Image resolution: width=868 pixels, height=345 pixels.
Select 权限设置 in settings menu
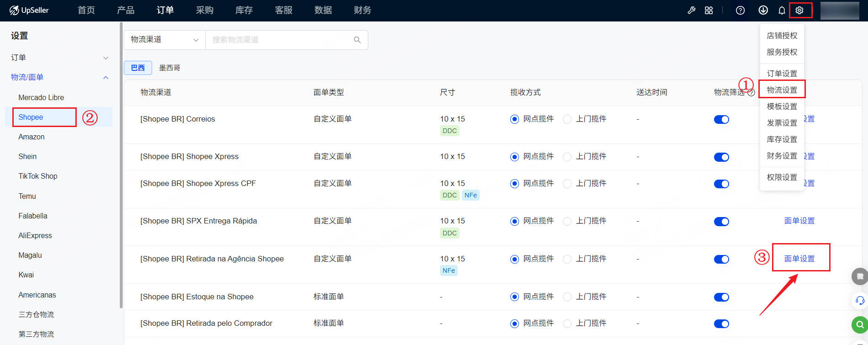(782, 177)
